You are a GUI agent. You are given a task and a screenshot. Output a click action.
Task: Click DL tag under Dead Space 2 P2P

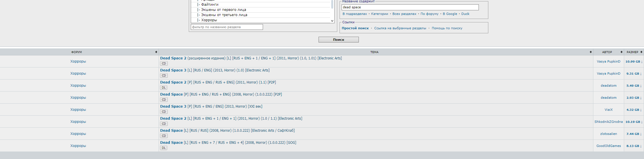click(x=163, y=88)
